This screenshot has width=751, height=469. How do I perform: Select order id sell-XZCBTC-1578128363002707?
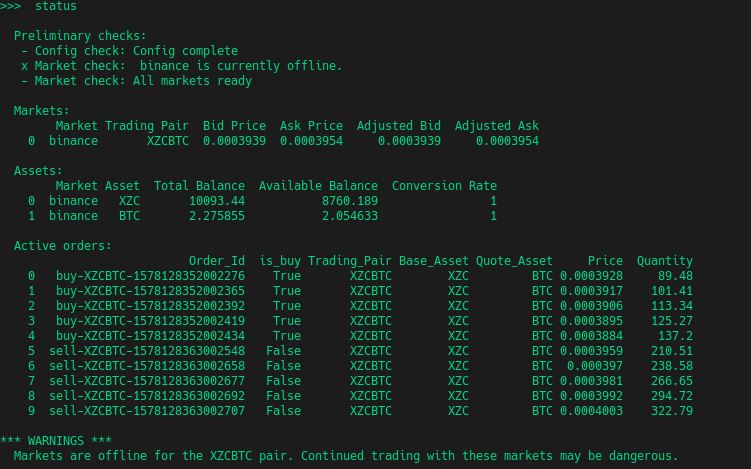click(147, 411)
